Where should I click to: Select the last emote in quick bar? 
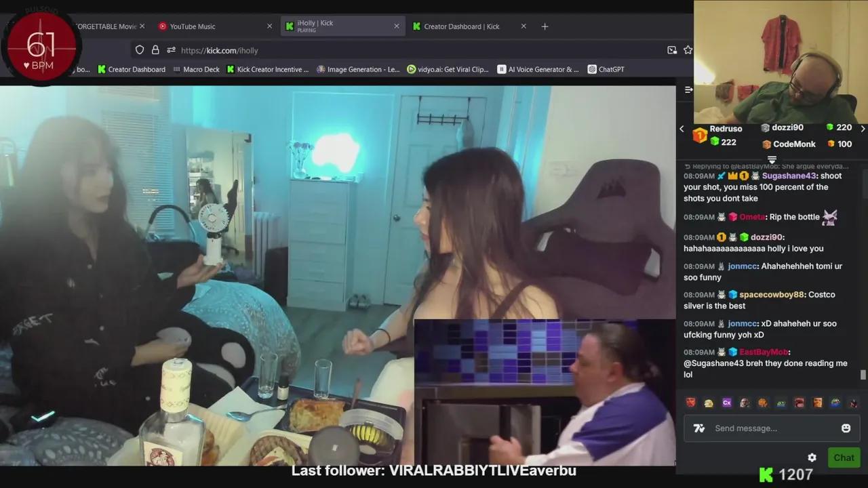pyautogui.click(x=853, y=403)
